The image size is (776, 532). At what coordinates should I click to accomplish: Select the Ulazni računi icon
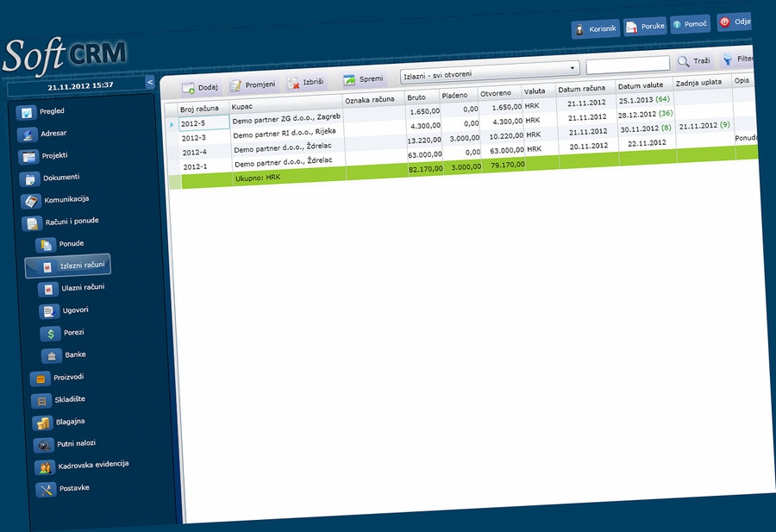click(x=48, y=289)
